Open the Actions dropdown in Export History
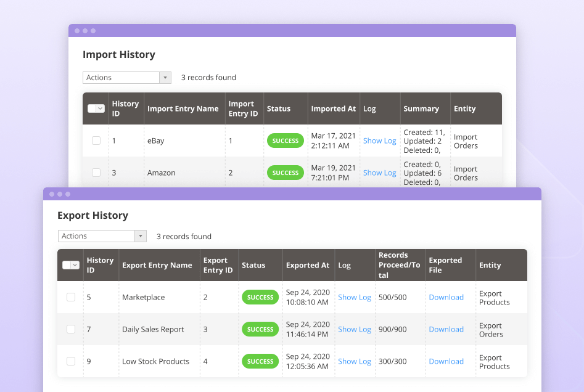 [x=102, y=236]
